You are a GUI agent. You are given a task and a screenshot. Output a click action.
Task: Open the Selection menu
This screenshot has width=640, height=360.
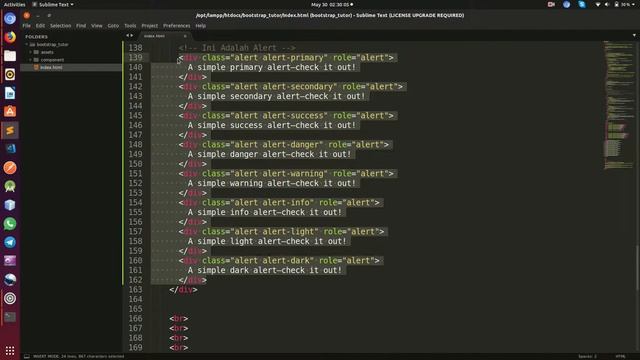click(60, 26)
